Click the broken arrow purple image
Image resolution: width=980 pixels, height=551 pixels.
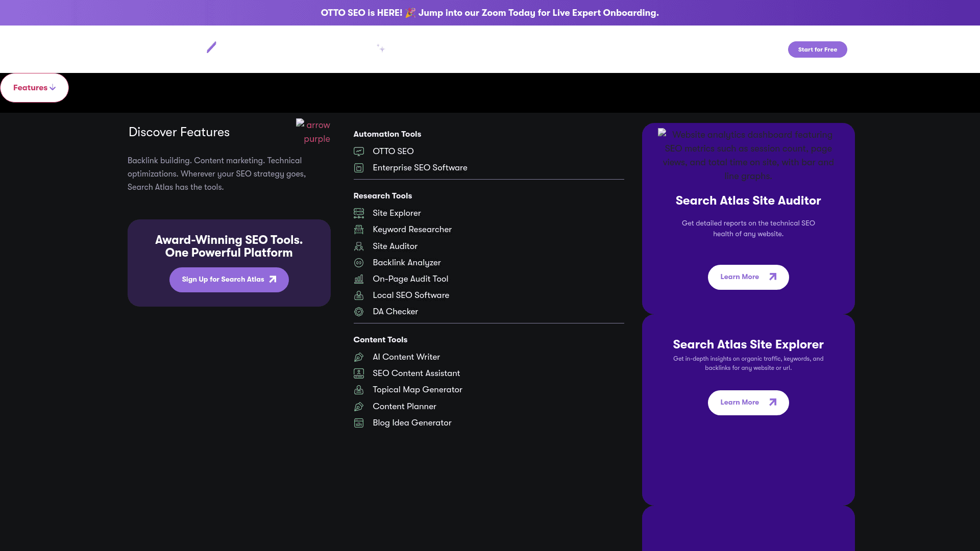[313, 132]
